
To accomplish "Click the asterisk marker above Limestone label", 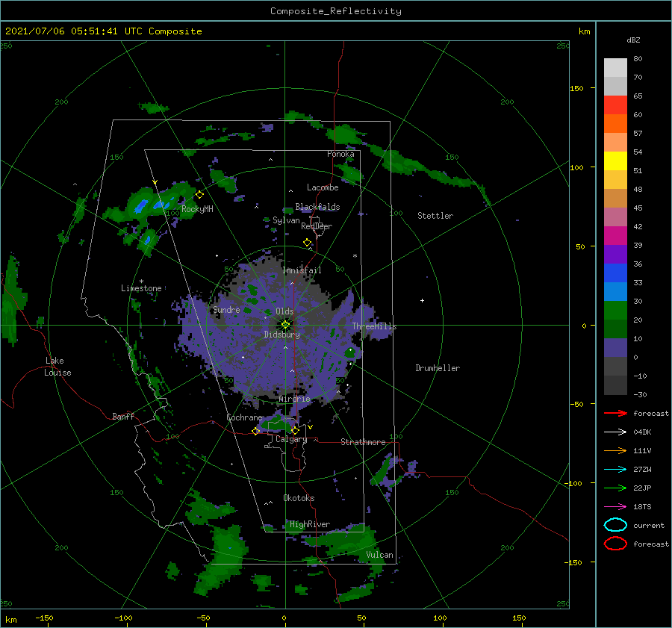I will point(141,282).
